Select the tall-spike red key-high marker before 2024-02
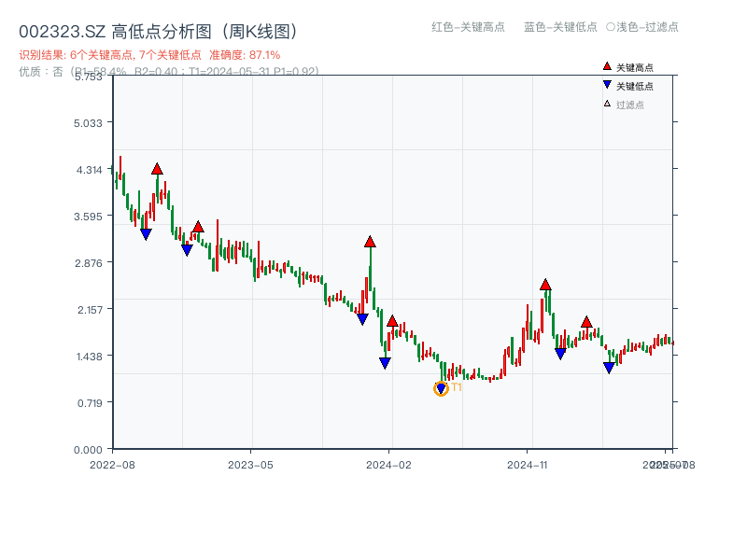This screenshot has height=560, width=747. tap(370, 242)
